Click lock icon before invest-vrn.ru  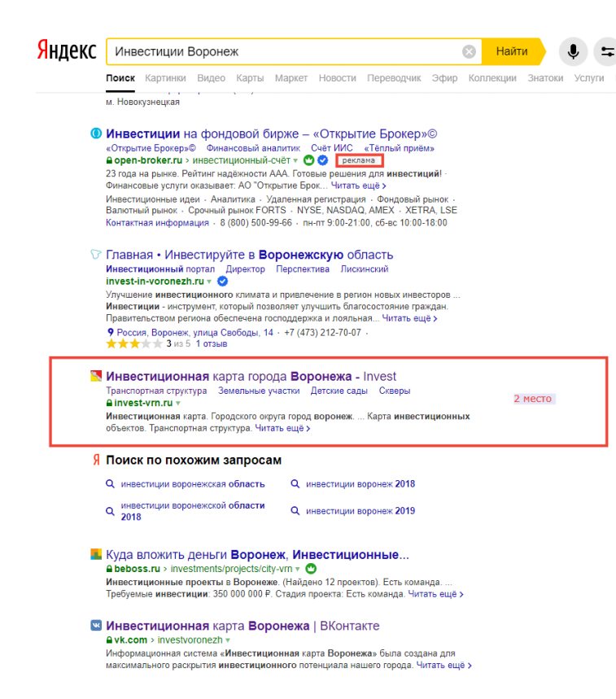pyautogui.click(x=109, y=403)
